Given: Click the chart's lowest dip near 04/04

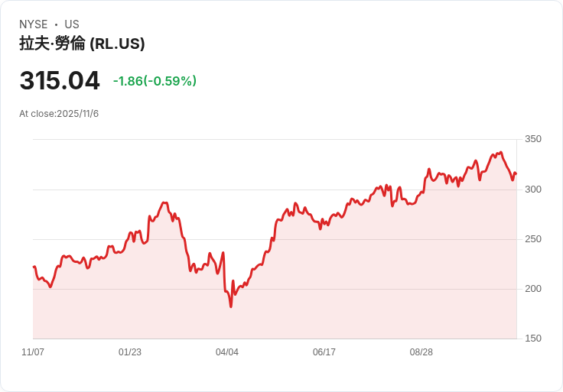Looking at the screenshot, I should (x=231, y=306).
